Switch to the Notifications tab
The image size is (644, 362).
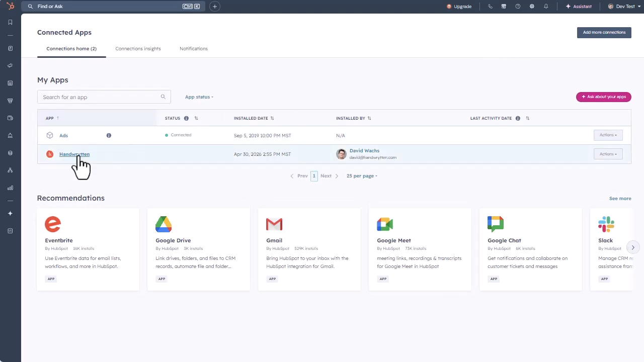[x=194, y=49]
